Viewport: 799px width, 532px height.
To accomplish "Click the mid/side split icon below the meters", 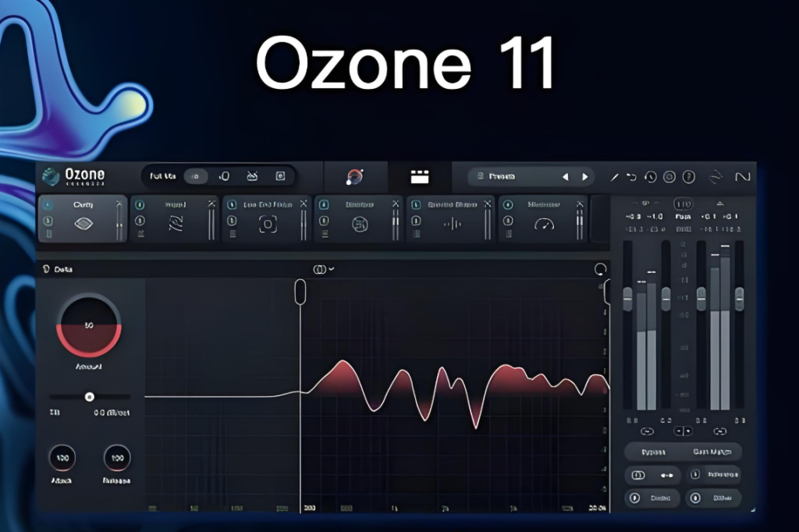I will (683, 431).
